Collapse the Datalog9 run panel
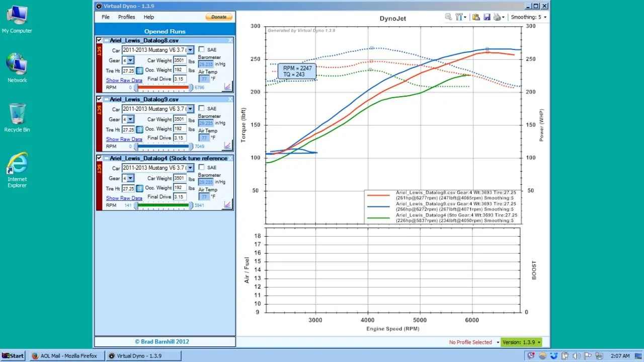The height and width of the screenshot is (362, 644). pyautogui.click(x=106, y=99)
